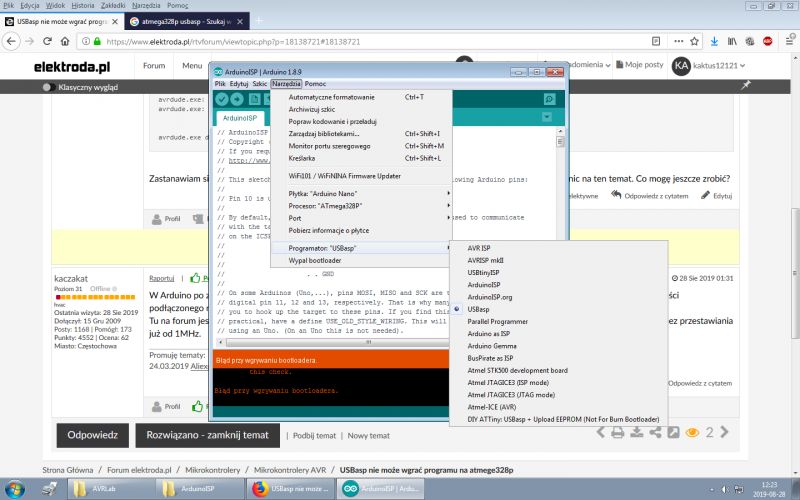Switch to atmega328p usbasp browser tab
The height and width of the screenshot is (500, 800).
187,21
